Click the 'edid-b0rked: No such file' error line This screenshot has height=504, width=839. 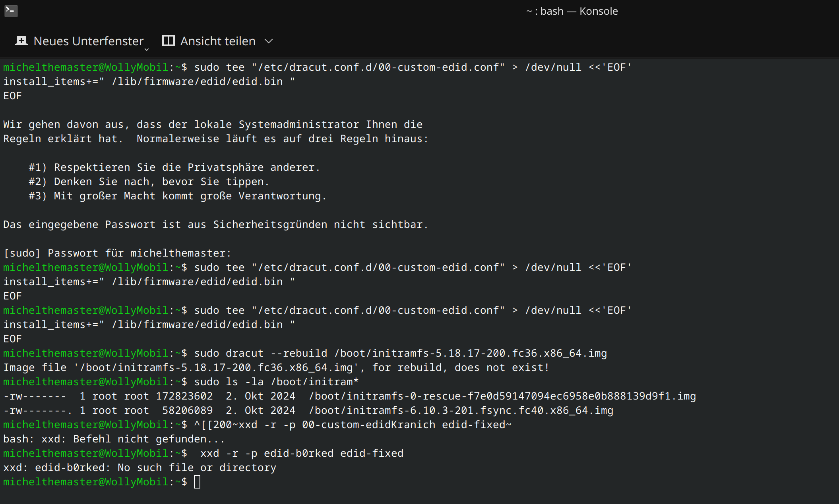pos(139,467)
